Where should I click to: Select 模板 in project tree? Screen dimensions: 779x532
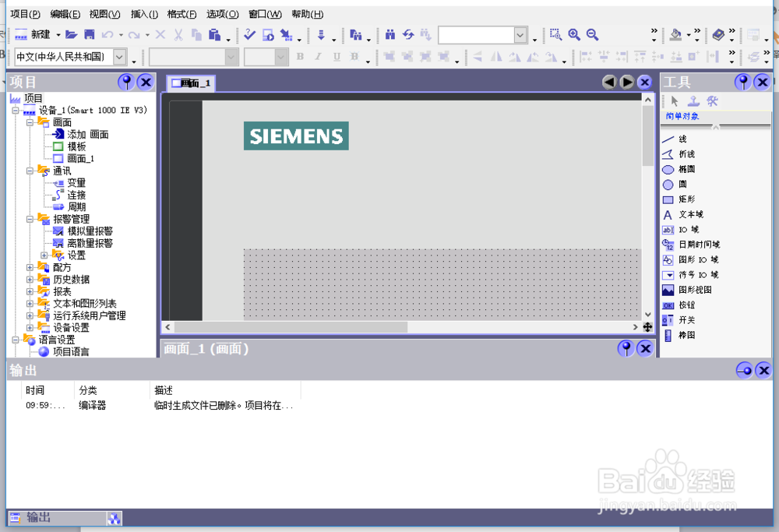point(76,146)
